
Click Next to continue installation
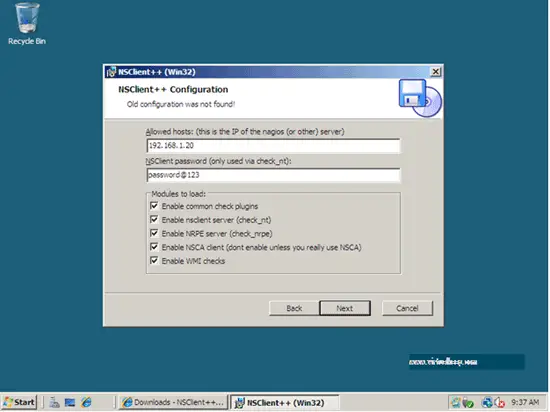coord(345,308)
